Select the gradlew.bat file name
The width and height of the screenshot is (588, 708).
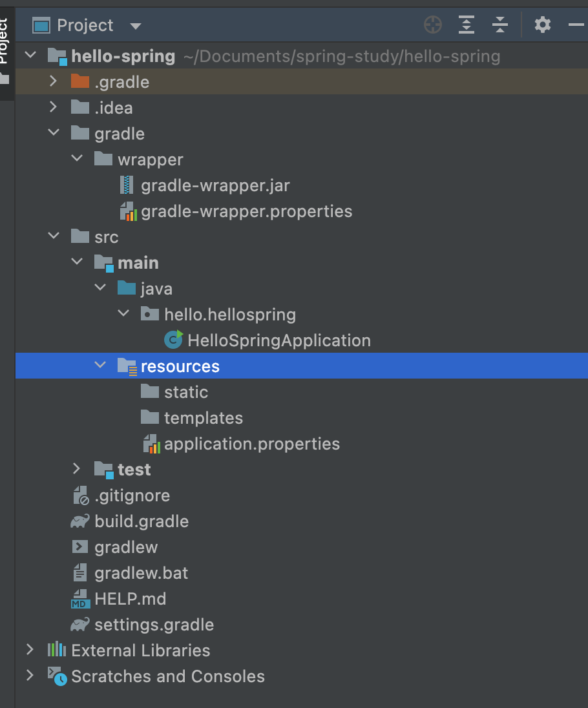click(142, 573)
